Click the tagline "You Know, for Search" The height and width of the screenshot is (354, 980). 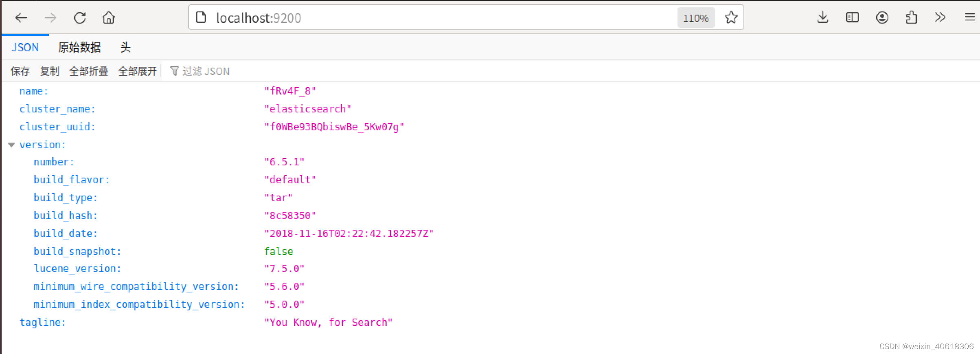pos(328,323)
